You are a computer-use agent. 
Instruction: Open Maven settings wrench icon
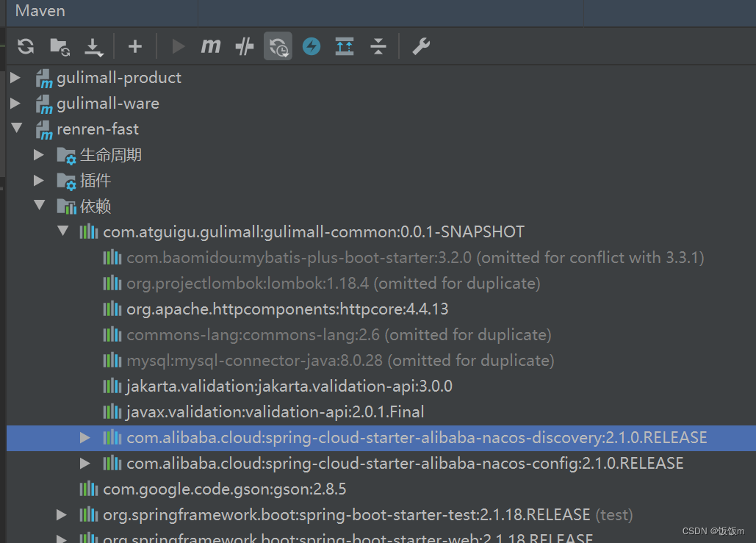coord(421,46)
